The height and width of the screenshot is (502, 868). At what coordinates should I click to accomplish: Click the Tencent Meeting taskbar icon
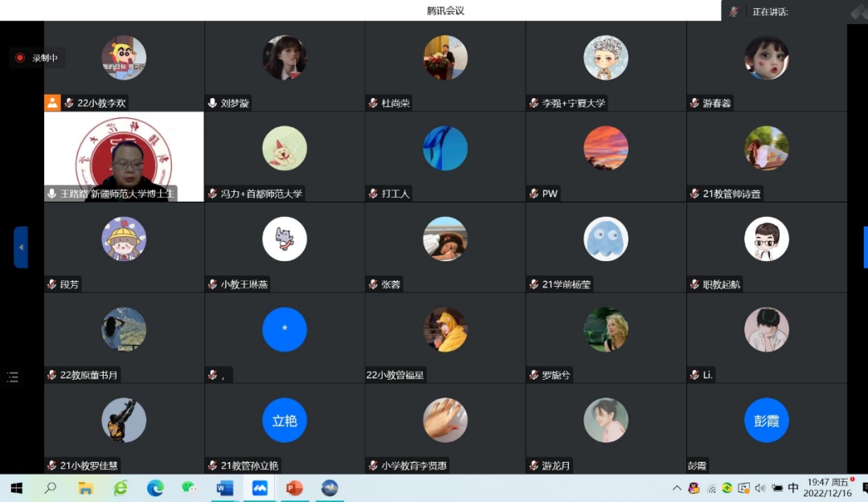(x=260, y=488)
